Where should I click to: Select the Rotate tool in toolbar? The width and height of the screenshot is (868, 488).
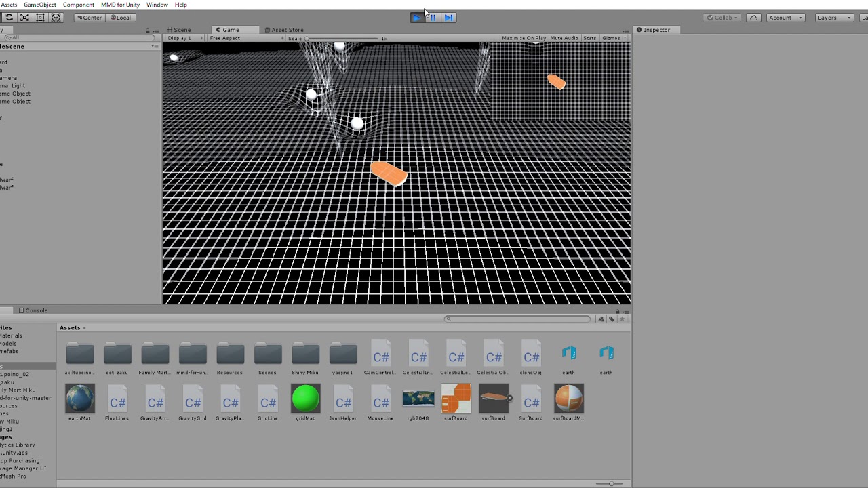[x=9, y=18]
